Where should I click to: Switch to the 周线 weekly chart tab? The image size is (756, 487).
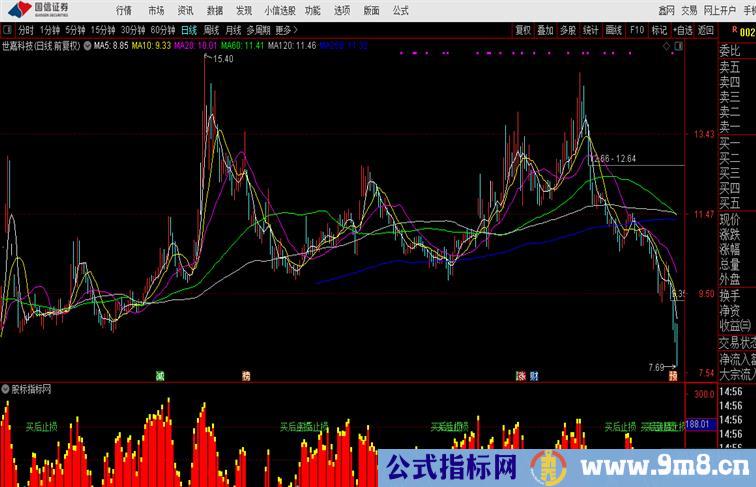(x=211, y=30)
